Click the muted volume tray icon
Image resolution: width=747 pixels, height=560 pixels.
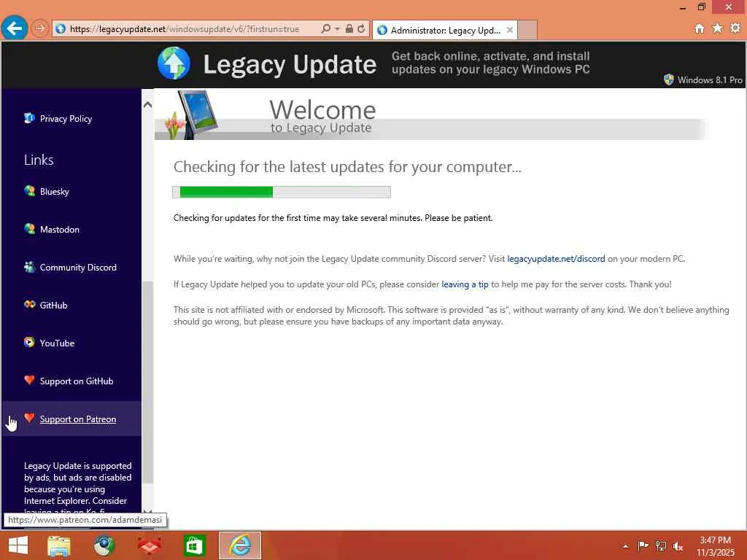[678, 546]
